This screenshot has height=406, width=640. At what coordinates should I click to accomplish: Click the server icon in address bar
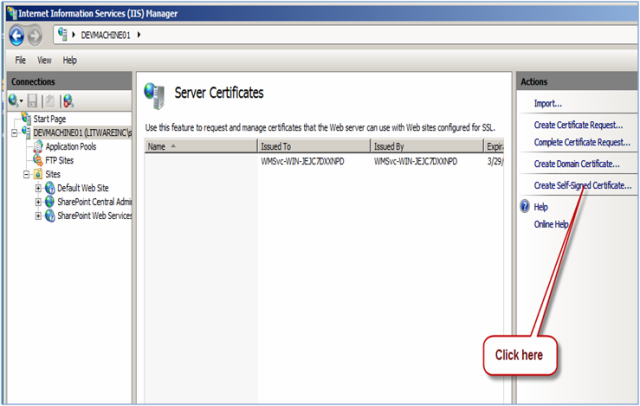pyautogui.click(x=62, y=34)
